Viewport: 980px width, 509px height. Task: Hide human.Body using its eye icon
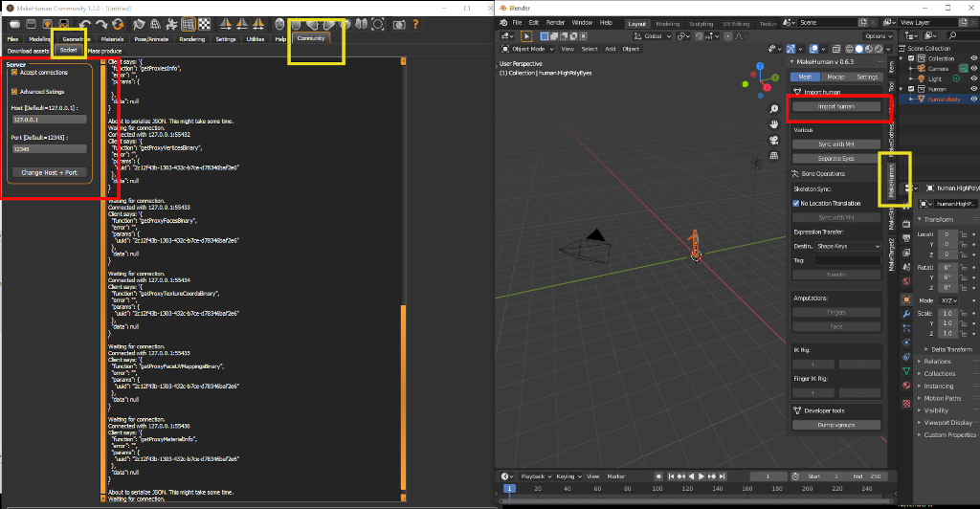[973, 99]
